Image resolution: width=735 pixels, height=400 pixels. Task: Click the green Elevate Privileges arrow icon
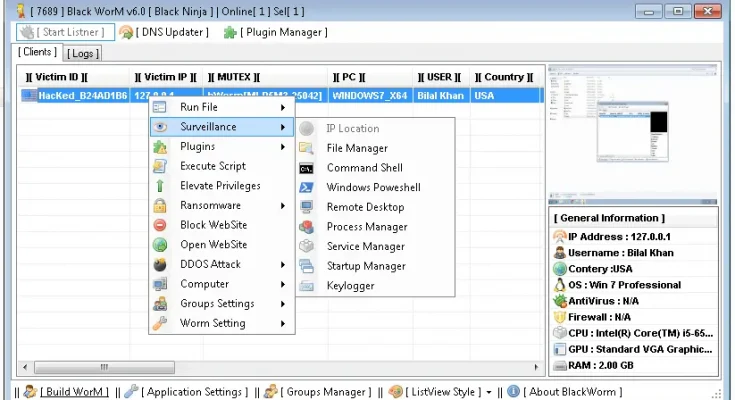160,186
